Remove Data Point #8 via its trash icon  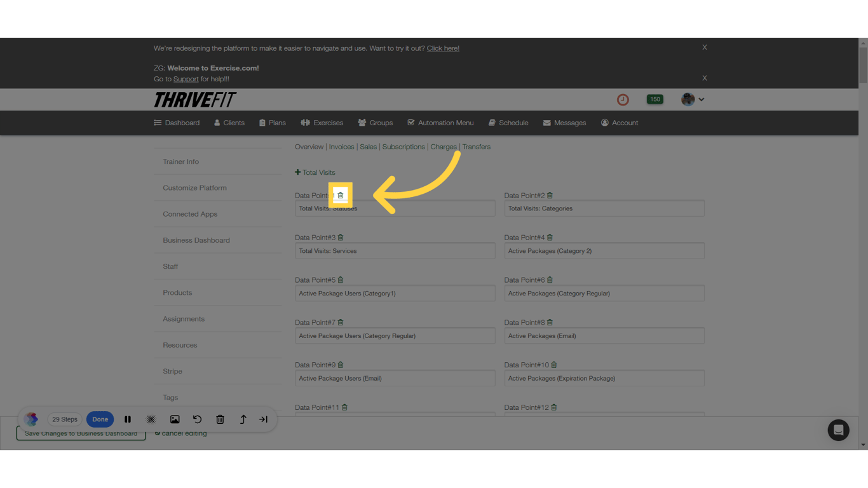click(x=550, y=322)
